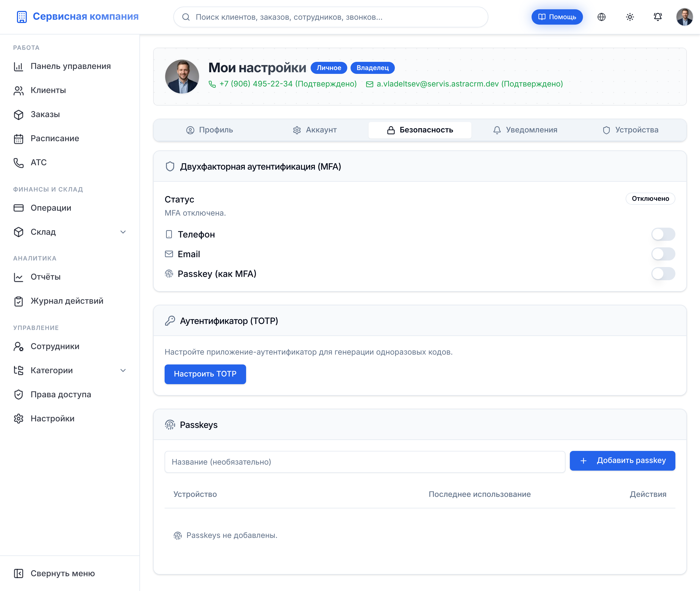Click Добавить passkey button
This screenshot has width=700, height=591.
[x=622, y=461]
